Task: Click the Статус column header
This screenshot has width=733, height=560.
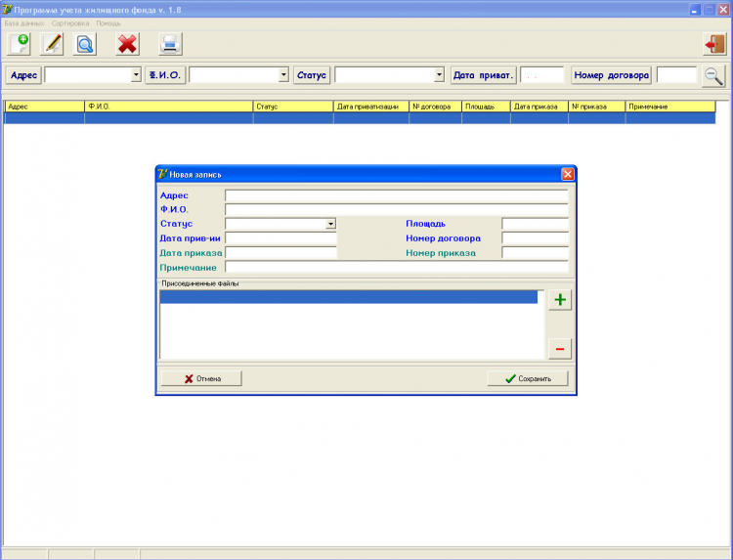Action: pyautogui.click(x=293, y=107)
